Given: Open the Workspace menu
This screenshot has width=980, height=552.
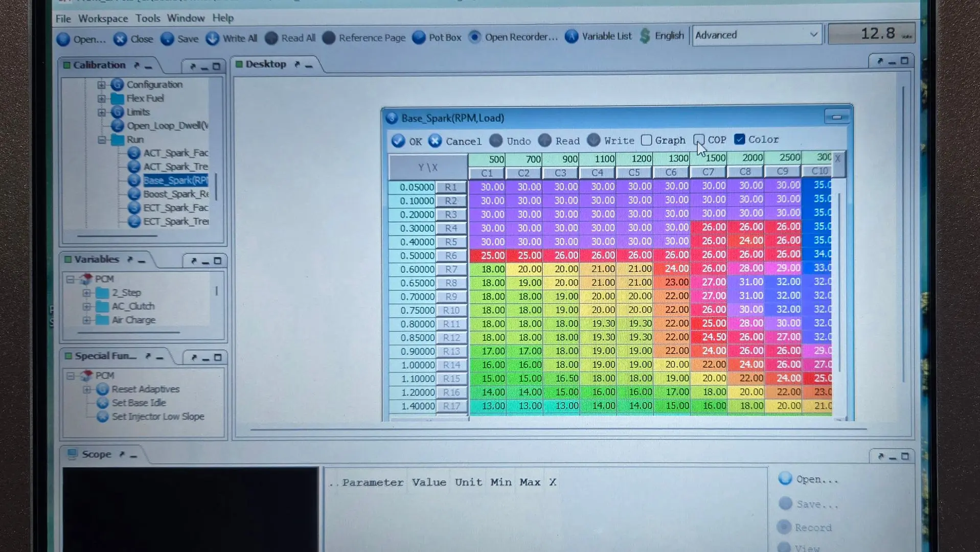Looking at the screenshot, I should [x=103, y=18].
